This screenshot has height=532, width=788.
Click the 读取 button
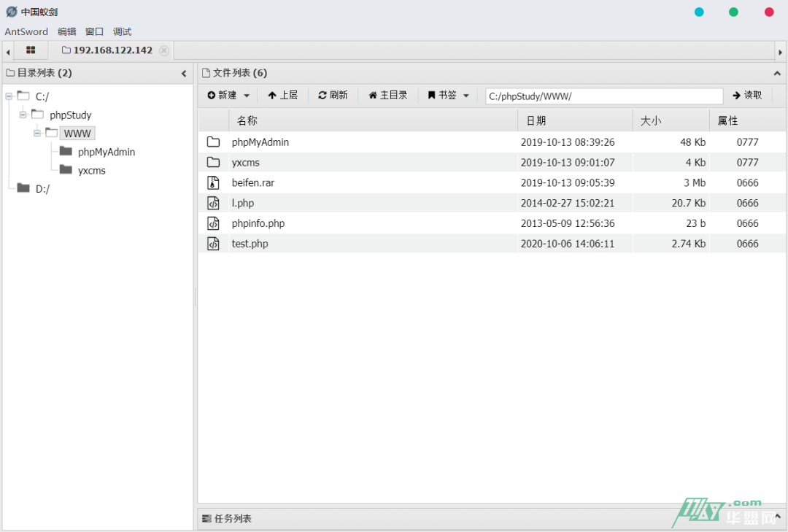(747, 96)
